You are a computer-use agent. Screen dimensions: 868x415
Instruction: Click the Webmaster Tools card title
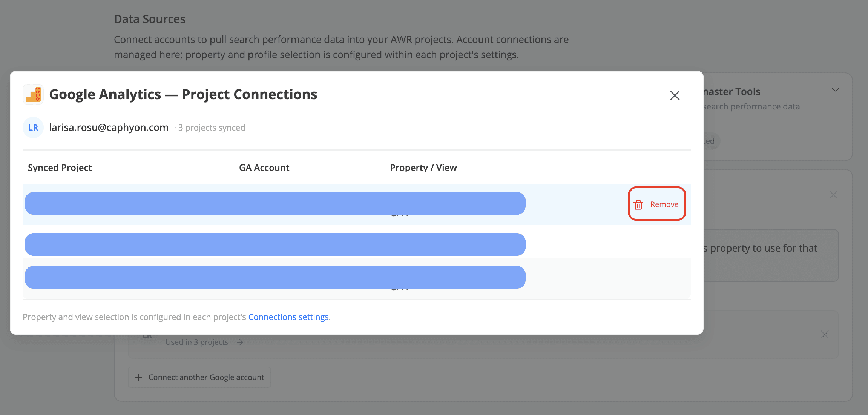coord(732,92)
